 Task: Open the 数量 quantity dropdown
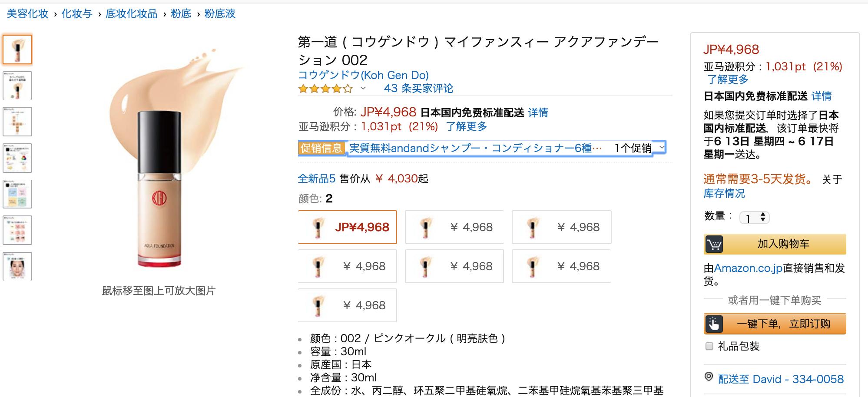click(755, 218)
